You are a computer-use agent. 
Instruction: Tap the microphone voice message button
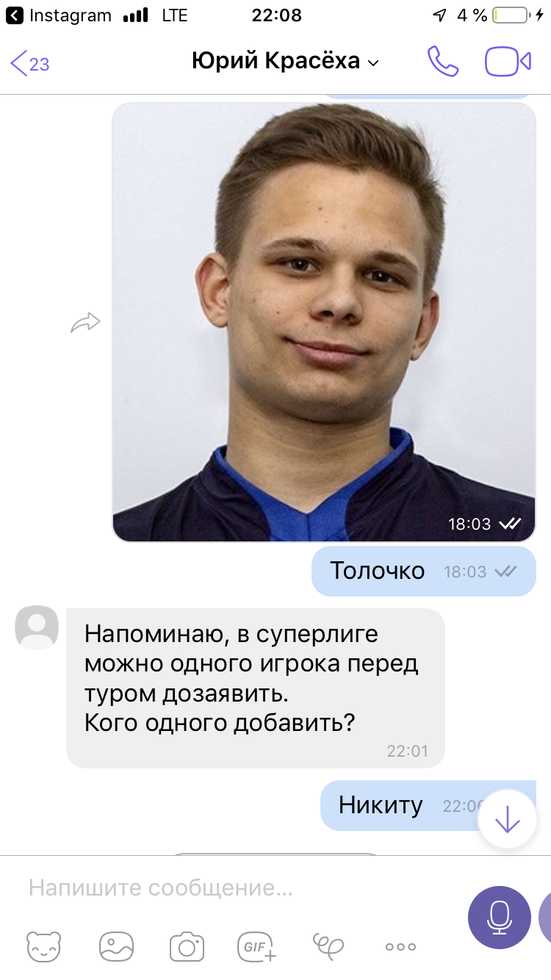pyautogui.click(x=500, y=918)
